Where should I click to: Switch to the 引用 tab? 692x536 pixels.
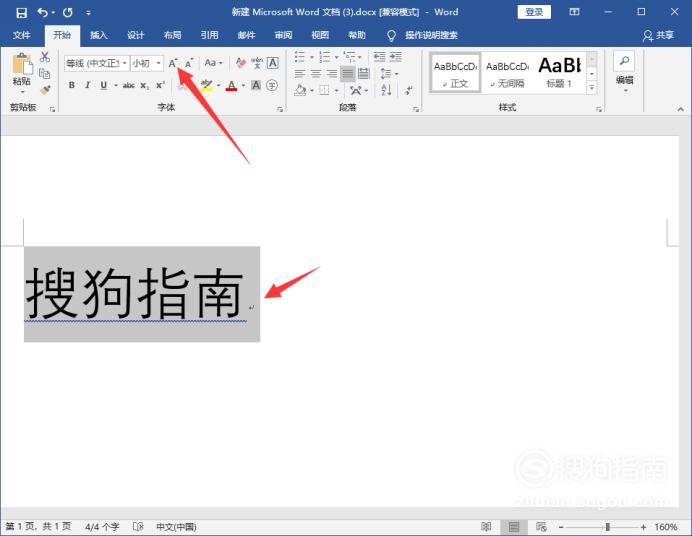coord(210,35)
